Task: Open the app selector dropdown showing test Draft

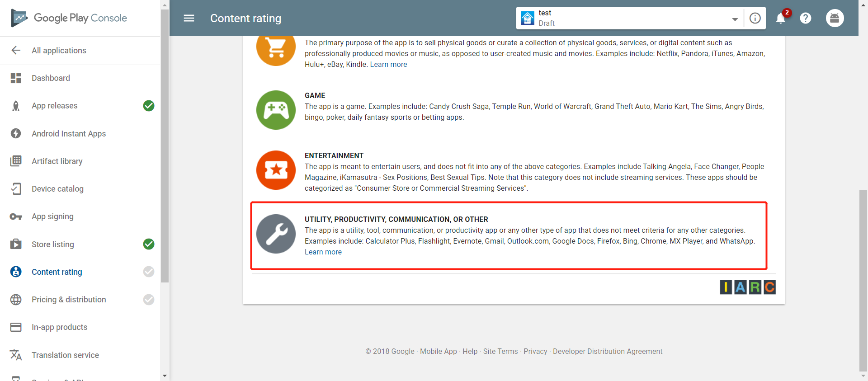Action: pos(630,18)
